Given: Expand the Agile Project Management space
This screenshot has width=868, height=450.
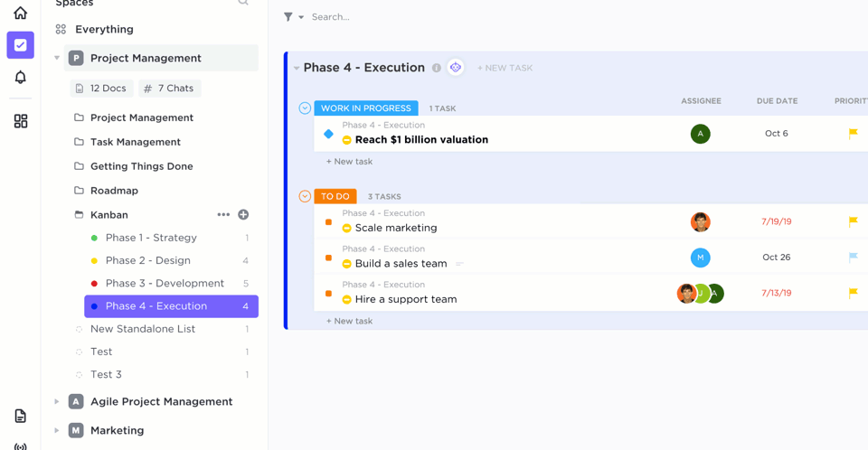Looking at the screenshot, I should (x=57, y=402).
